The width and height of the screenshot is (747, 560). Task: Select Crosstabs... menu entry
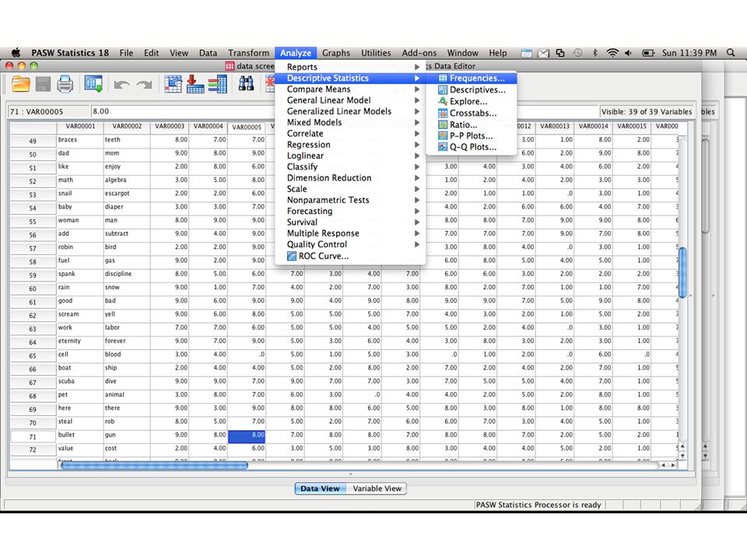pos(472,113)
